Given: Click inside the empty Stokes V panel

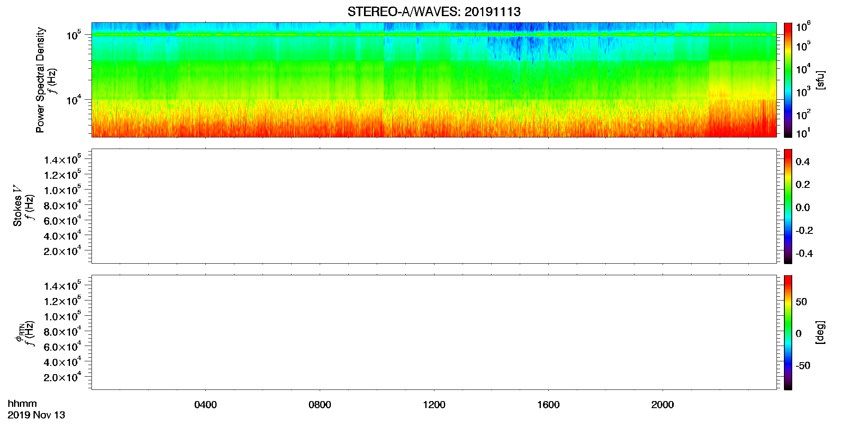Looking at the screenshot, I should pyautogui.click(x=434, y=206).
